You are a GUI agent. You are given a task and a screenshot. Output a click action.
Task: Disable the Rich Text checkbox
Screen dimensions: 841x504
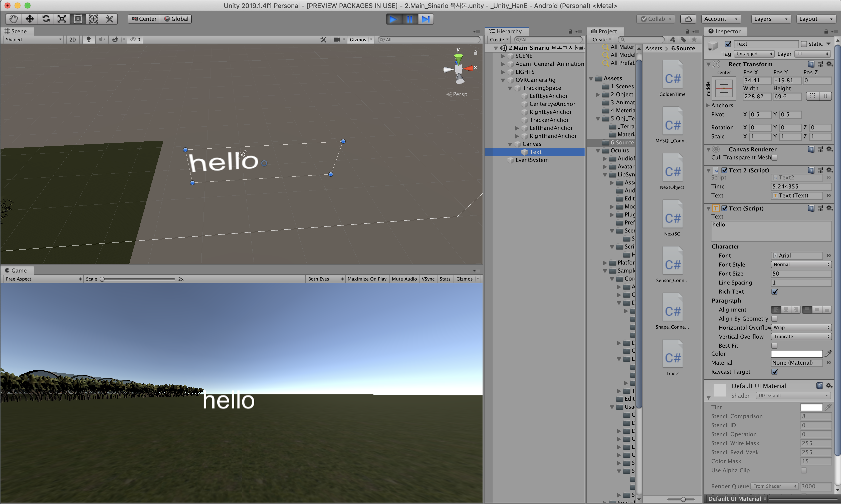point(774,292)
